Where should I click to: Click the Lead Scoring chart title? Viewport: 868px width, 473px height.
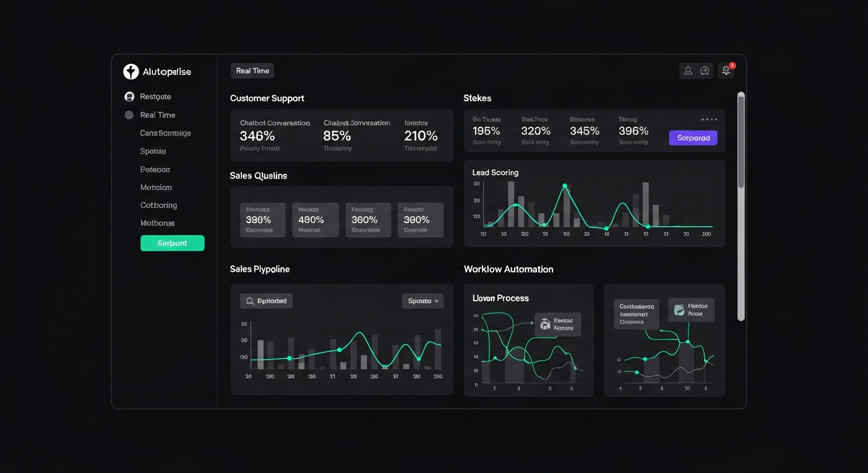495,173
